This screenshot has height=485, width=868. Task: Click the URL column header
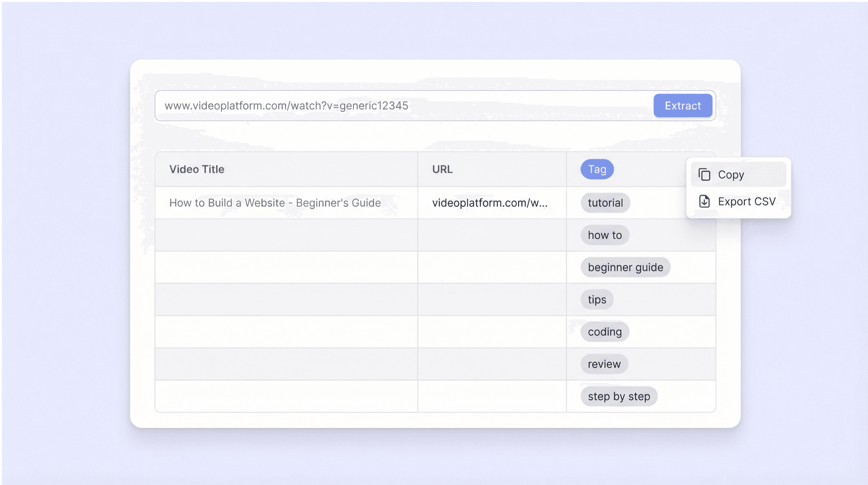point(441,169)
